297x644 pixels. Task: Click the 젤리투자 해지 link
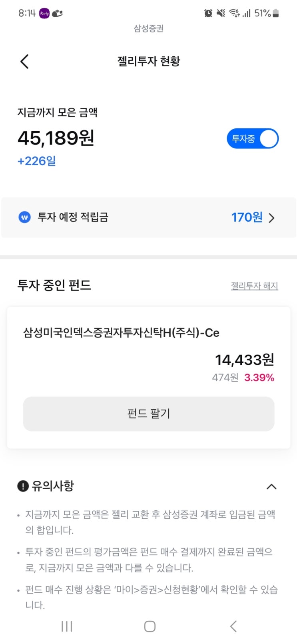pos(254,286)
